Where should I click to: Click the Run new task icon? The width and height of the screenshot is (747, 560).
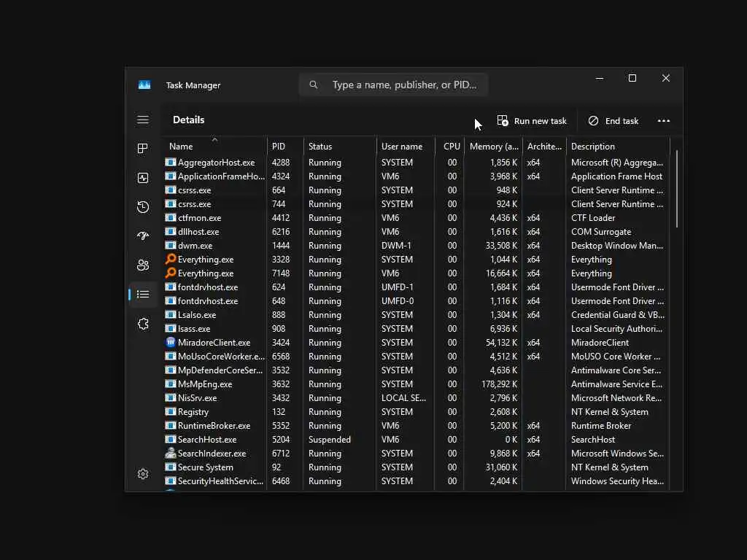coord(503,120)
